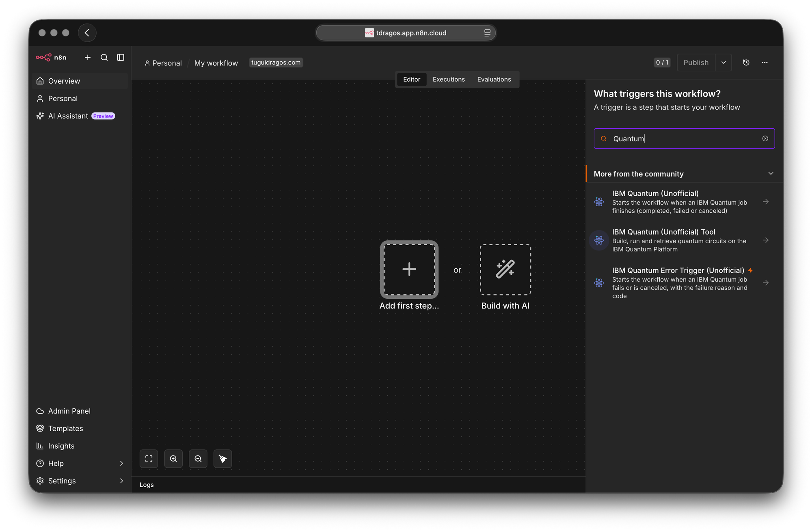Click the Add first step box
Image resolution: width=812 pixels, height=531 pixels.
(x=409, y=270)
